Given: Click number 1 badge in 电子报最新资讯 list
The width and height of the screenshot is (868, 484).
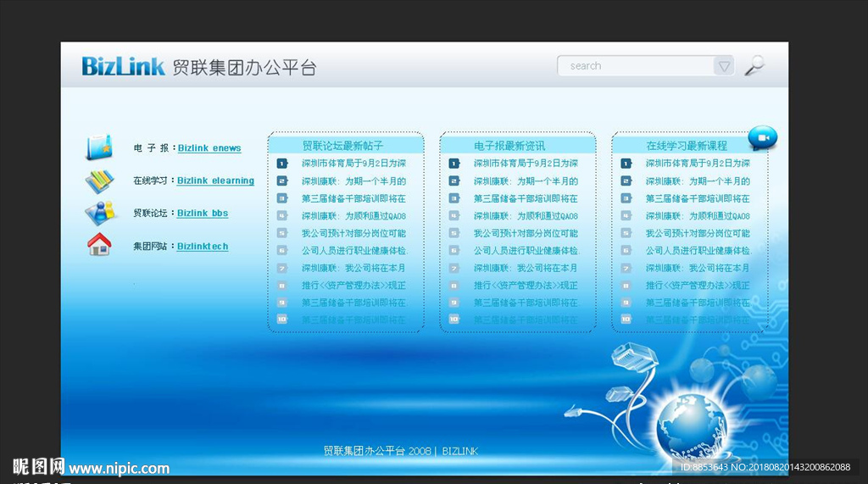Looking at the screenshot, I should pos(454,164).
